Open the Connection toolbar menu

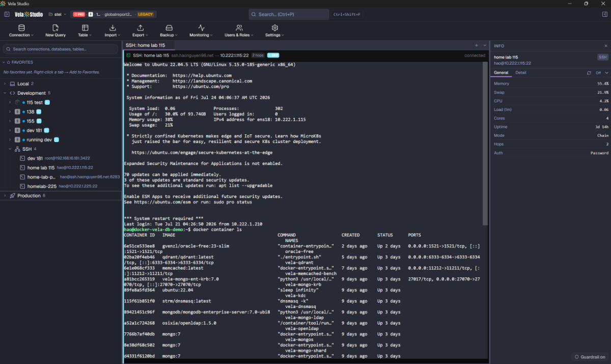[x=21, y=31]
